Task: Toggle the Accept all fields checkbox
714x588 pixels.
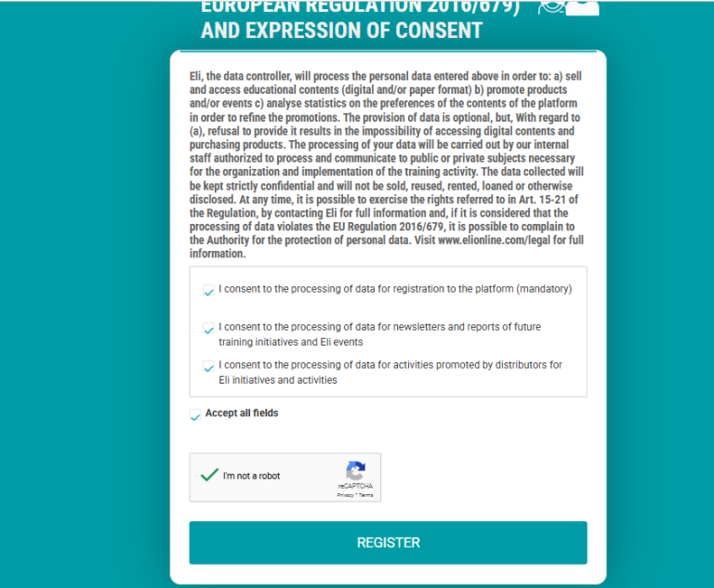Action: [195, 415]
